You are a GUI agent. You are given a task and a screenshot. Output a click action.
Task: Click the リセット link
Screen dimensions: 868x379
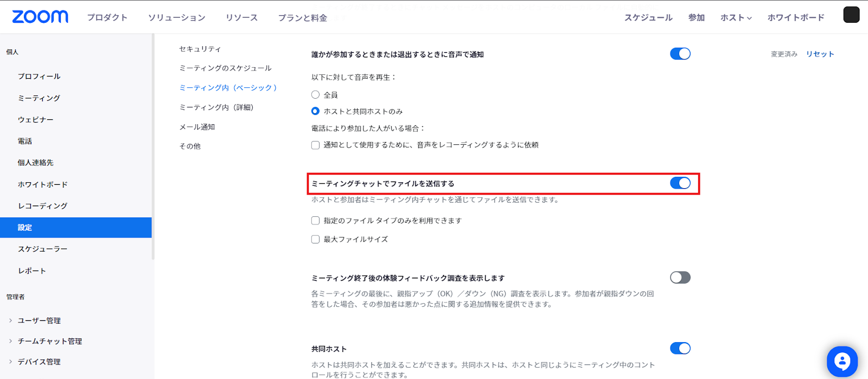click(820, 54)
